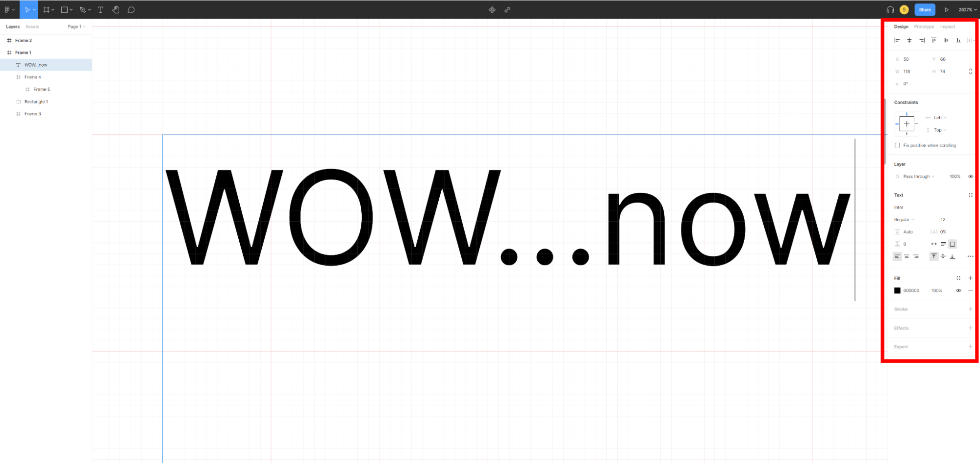Check Fix position when scrolling
980x463 pixels.
[x=897, y=145]
